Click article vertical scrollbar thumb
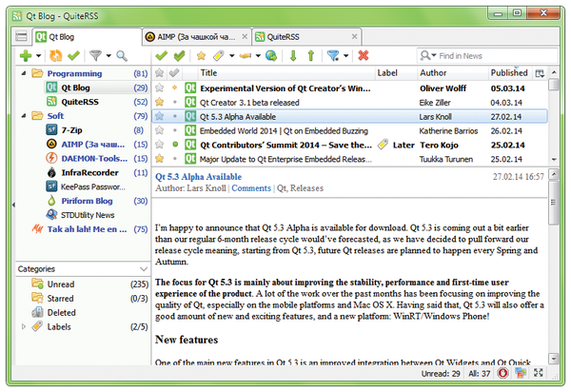Viewport: 571px width, 392px height. point(554,203)
